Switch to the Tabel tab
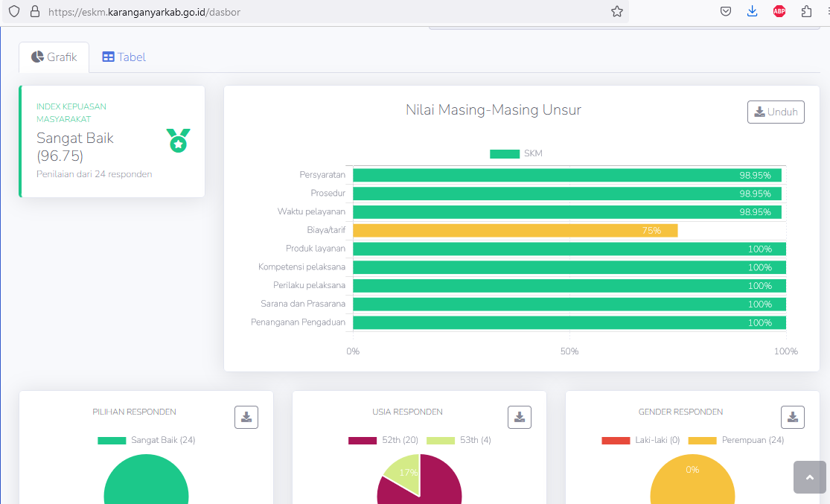Viewport: 830px width, 504px height. 124,57
